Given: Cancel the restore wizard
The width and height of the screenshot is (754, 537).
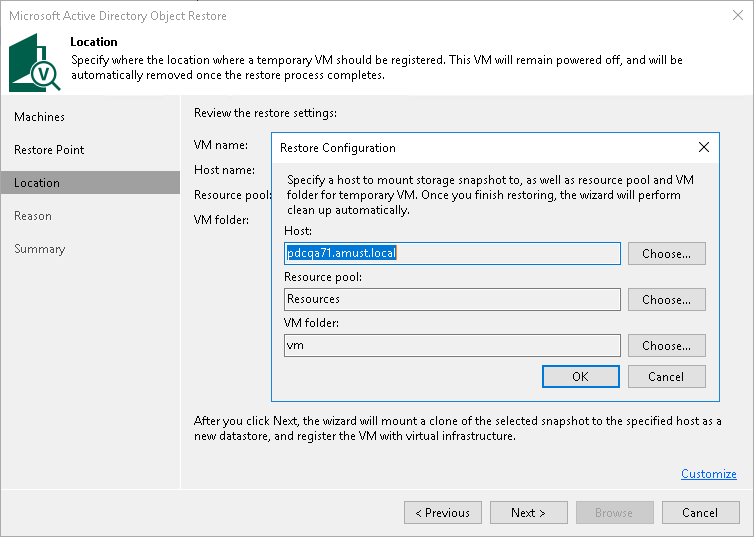Looking at the screenshot, I should [x=699, y=513].
